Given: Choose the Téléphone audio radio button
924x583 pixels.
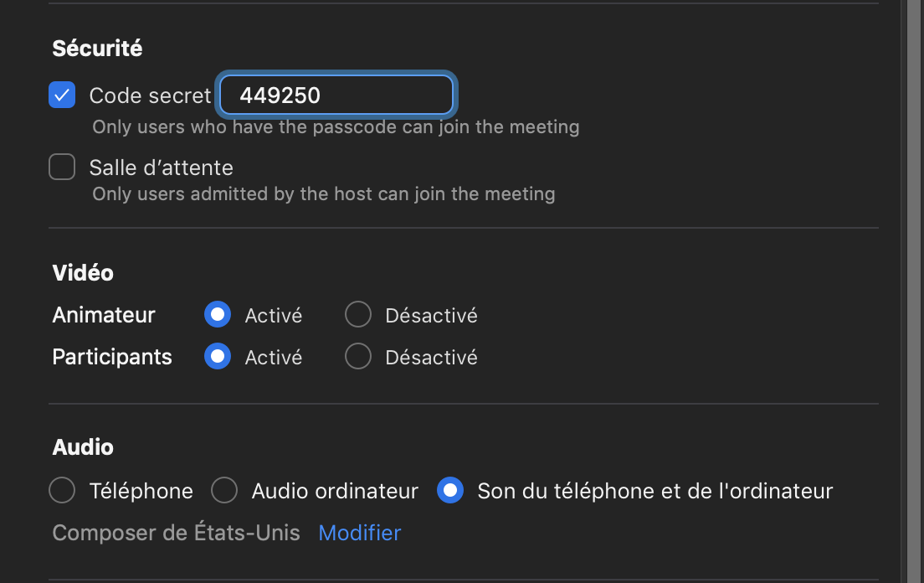Looking at the screenshot, I should (63, 491).
